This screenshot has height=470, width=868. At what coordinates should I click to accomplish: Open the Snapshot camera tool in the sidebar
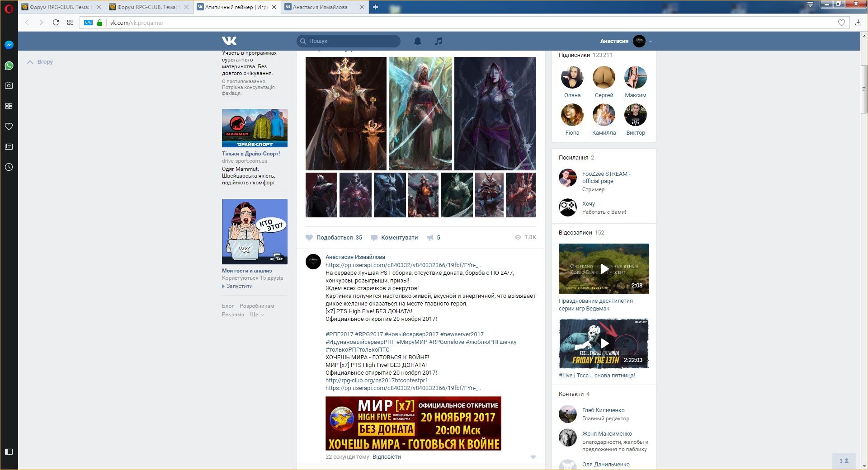(9, 85)
